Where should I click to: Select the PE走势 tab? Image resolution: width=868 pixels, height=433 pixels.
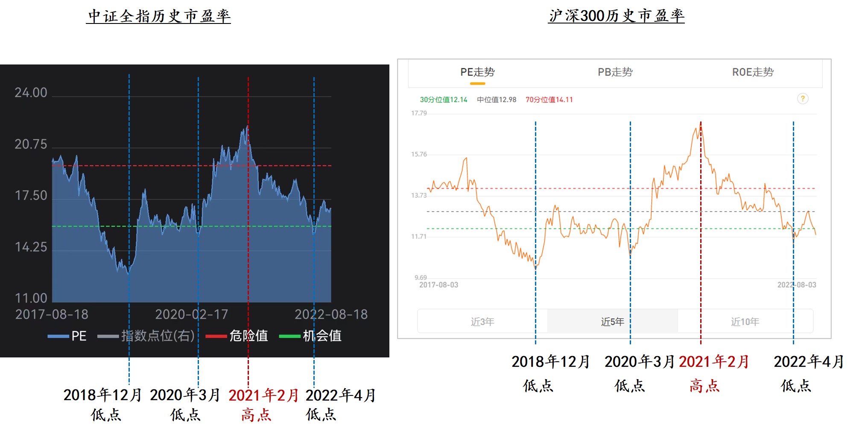click(x=477, y=72)
